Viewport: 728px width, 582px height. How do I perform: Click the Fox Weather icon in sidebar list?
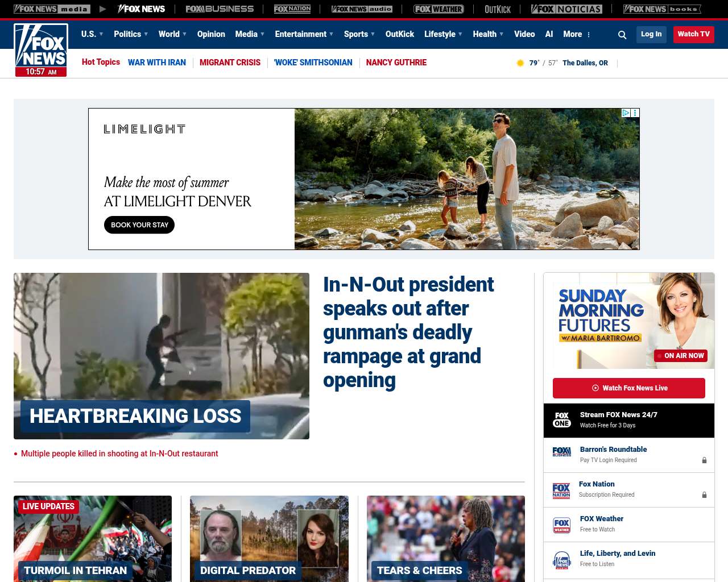coord(562,525)
